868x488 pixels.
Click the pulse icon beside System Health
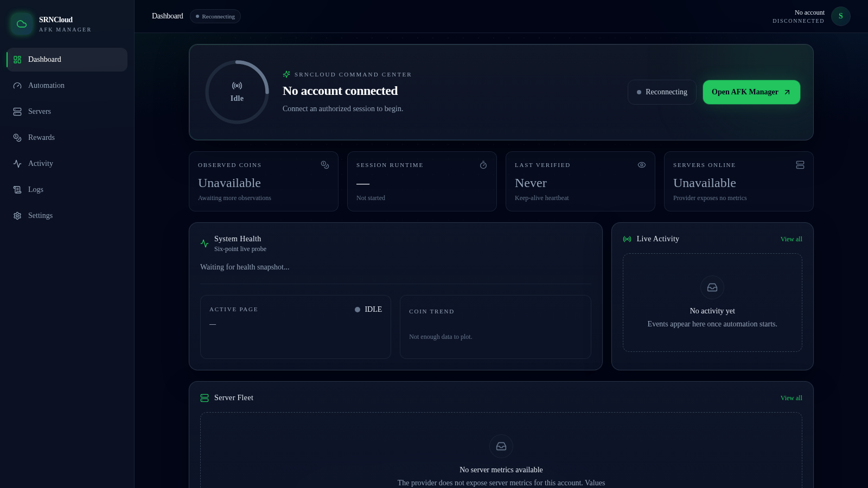pos(205,243)
